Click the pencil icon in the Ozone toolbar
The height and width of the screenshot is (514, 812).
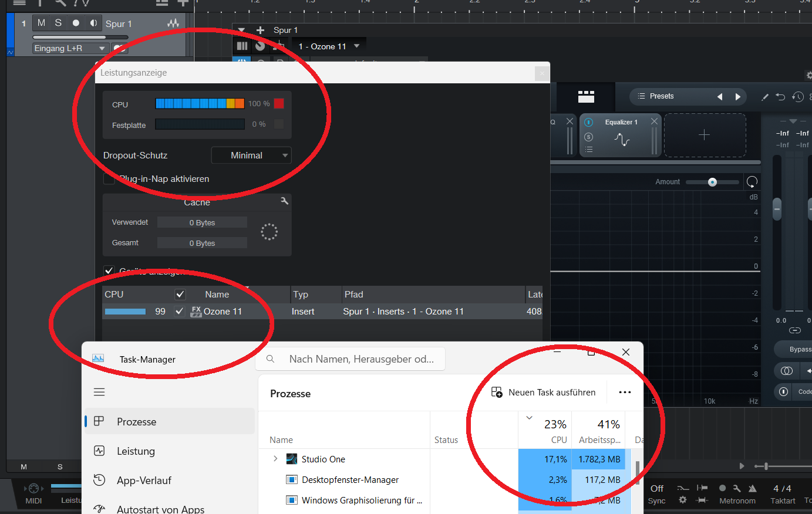click(765, 97)
